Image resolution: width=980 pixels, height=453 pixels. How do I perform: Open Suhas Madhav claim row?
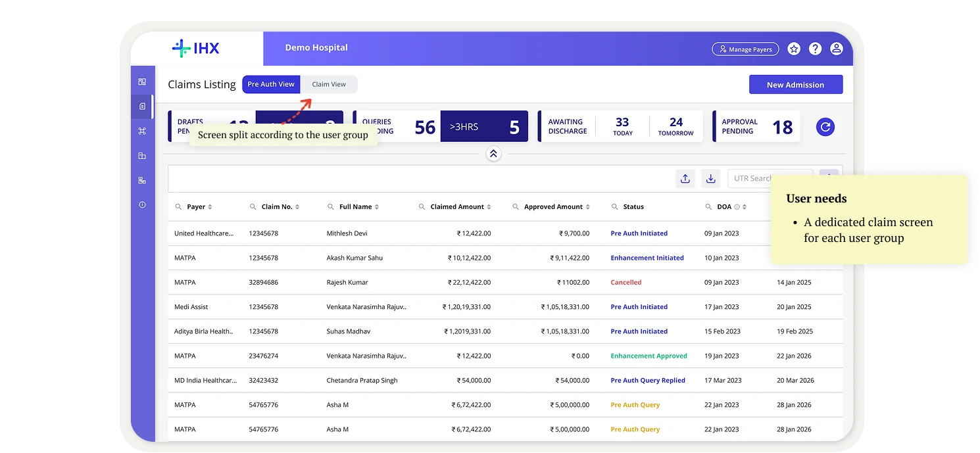tap(505, 331)
